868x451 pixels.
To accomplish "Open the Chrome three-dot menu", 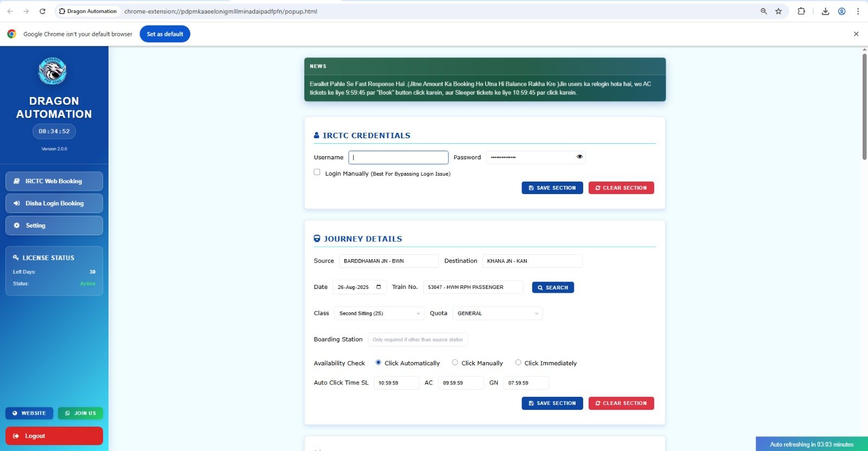I will point(858,11).
